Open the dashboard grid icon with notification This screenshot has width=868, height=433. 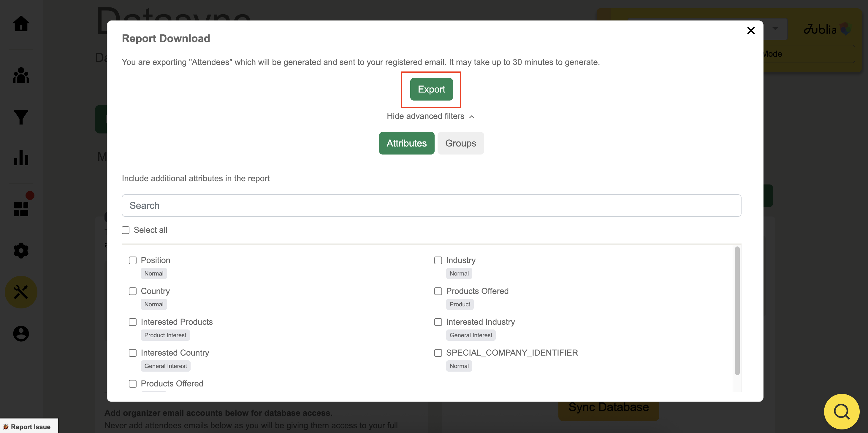21,208
